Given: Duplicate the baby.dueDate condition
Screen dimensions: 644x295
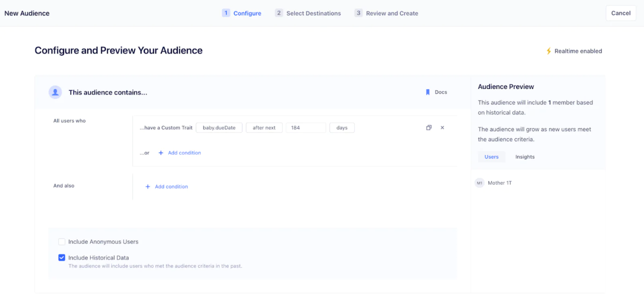Looking at the screenshot, I should 429,128.
